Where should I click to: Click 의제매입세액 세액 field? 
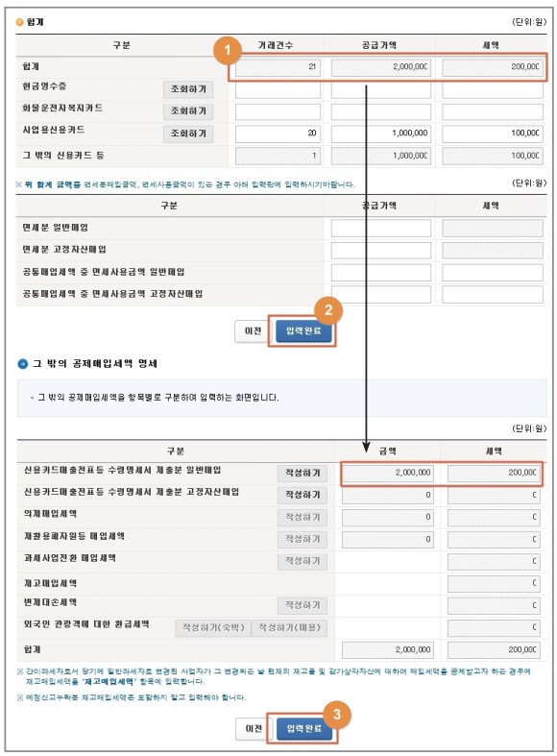(x=494, y=518)
